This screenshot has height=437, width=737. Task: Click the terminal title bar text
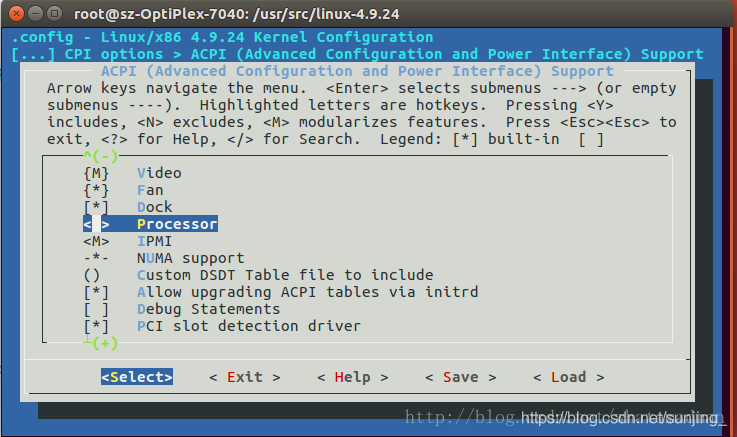click(236, 14)
